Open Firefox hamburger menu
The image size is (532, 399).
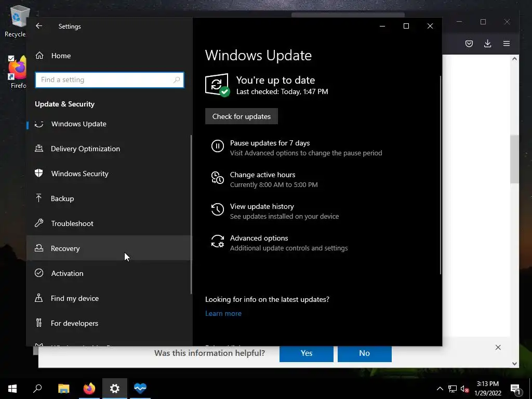coord(507,44)
